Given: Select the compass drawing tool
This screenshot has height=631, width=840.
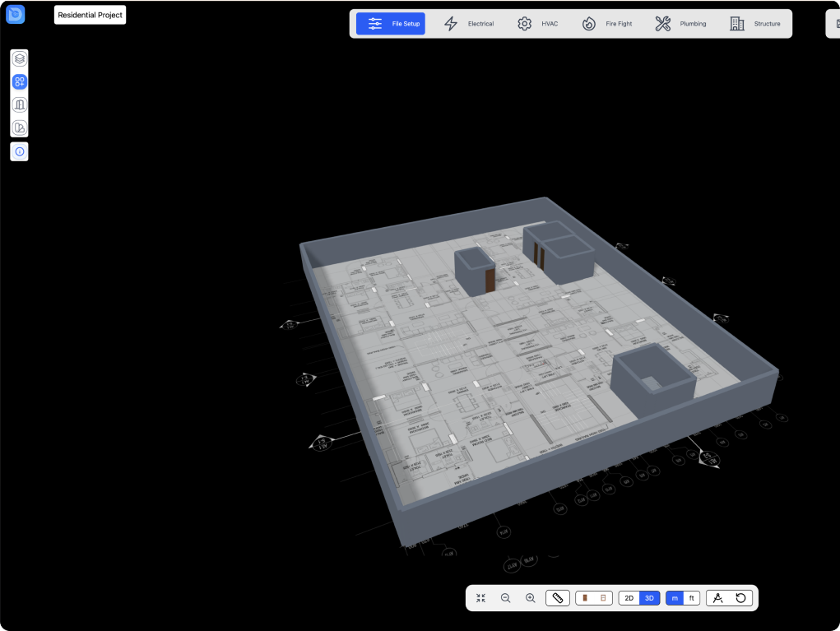Looking at the screenshot, I should (x=717, y=598).
